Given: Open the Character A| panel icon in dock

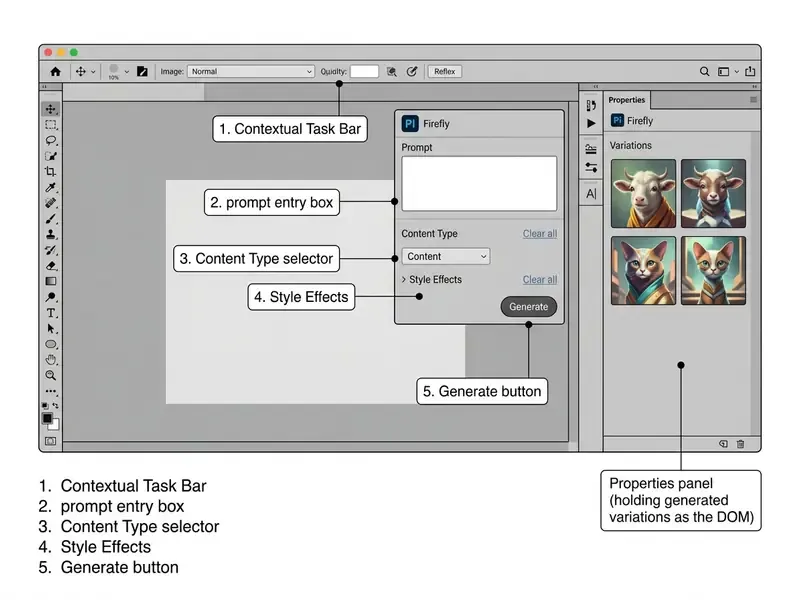Looking at the screenshot, I should click(x=591, y=194).
